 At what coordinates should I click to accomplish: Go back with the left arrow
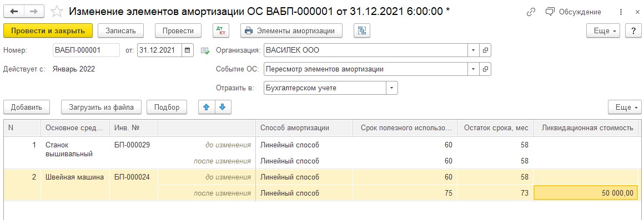13,11
